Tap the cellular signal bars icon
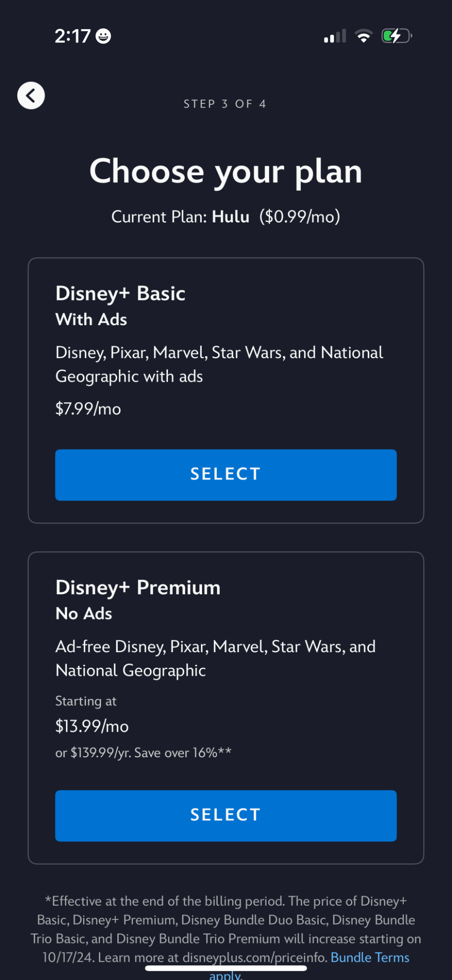The image size is (452, 980). [x=335, y=36]
